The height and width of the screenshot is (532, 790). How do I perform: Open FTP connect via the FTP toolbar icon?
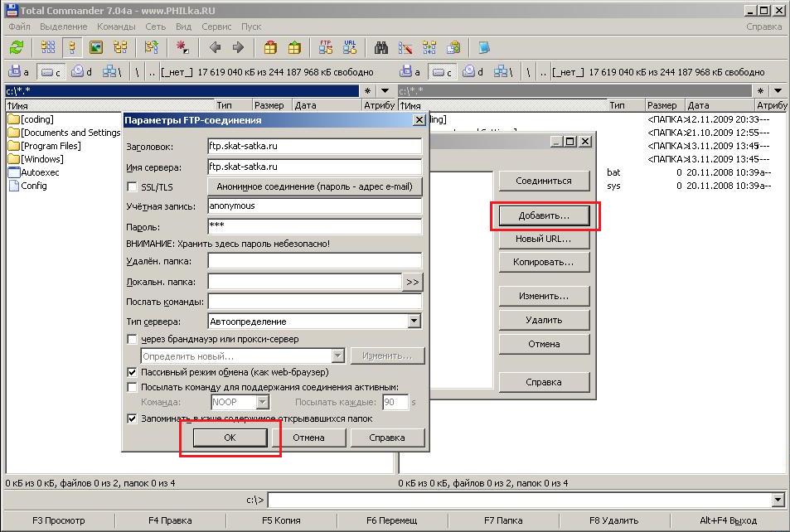(x=326, y=48)
